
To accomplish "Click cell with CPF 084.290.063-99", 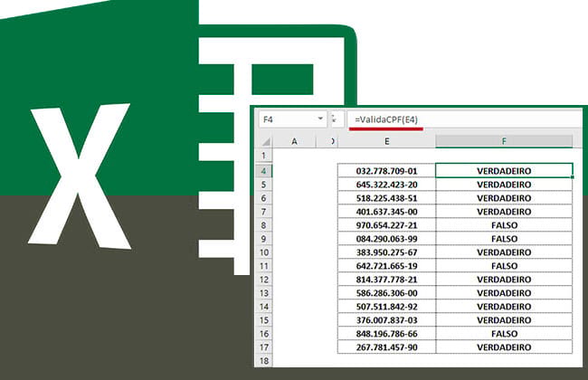I will [x=386, y=239].
